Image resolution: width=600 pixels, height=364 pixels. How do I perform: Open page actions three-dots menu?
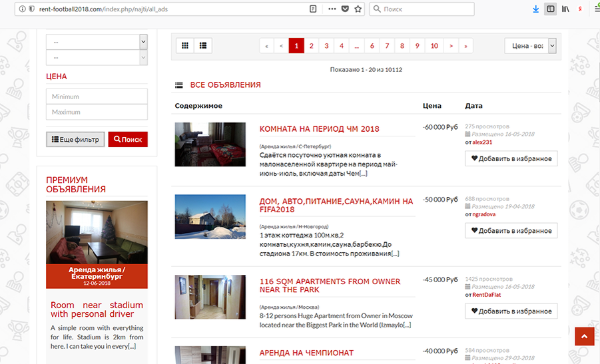click(332, 9)
